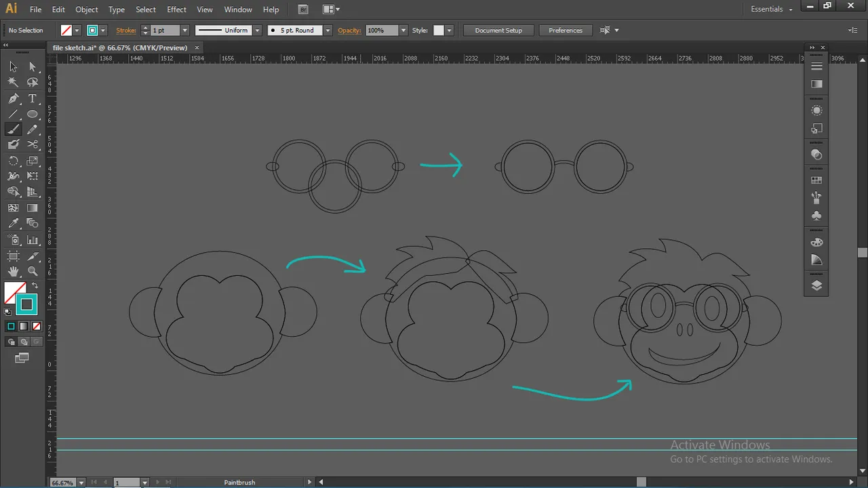Select the Pencil tool
Screen dimensions: 868x488
(x=33, y=129)
